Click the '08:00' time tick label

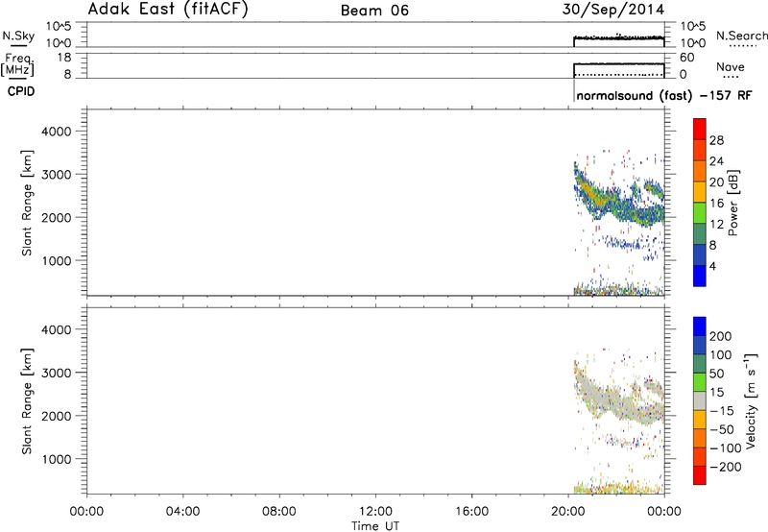[x=279, y=512]
